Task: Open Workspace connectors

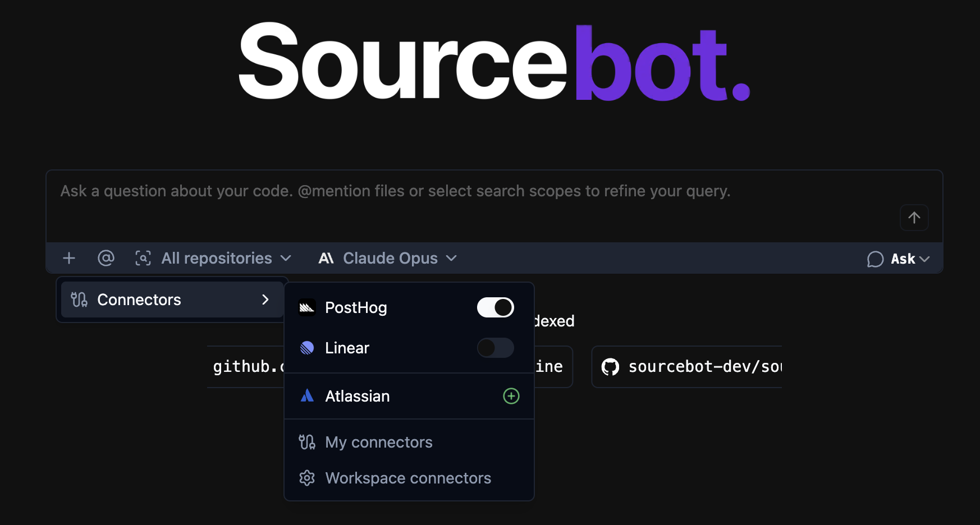Action: (409, 478)
